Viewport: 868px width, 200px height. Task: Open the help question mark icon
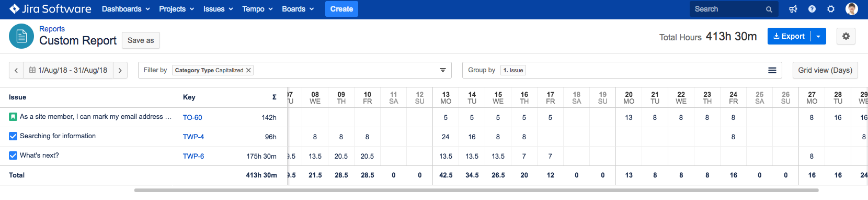pyautogui.click(x=812, y=9)
